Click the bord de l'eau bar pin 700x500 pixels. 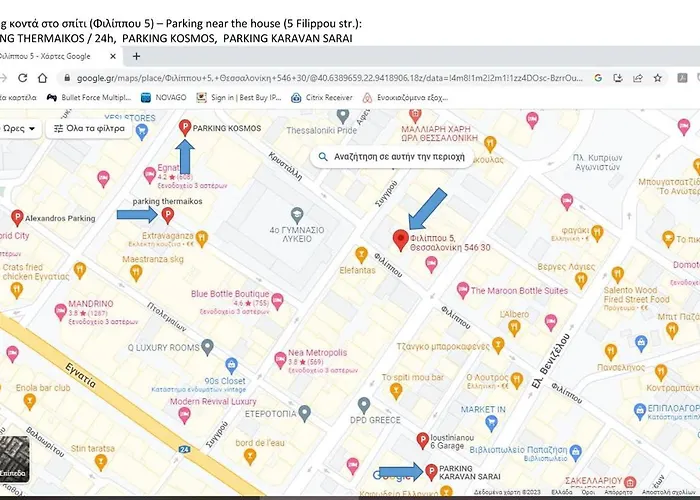pyautogui.click(x=250, y=457)
